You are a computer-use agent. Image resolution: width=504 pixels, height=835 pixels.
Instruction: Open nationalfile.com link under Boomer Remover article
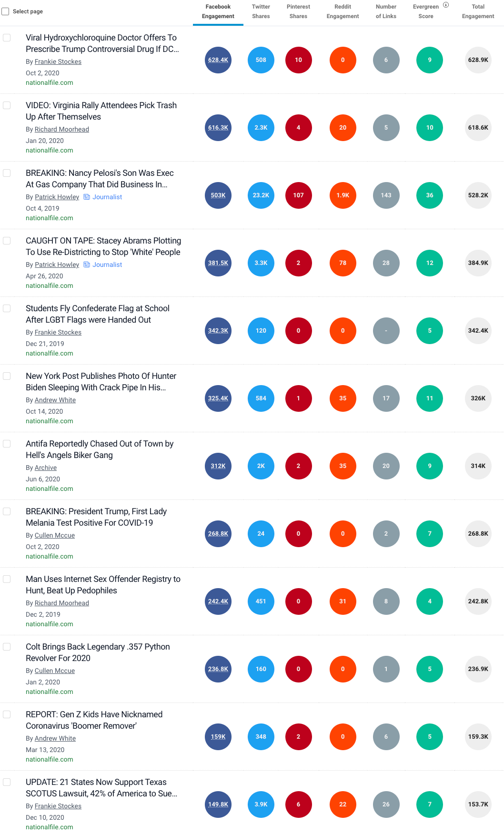point(50,759)
